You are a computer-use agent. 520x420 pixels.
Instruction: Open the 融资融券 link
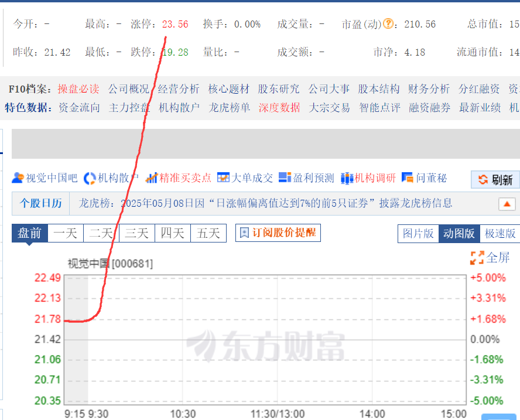pos(429,107)
